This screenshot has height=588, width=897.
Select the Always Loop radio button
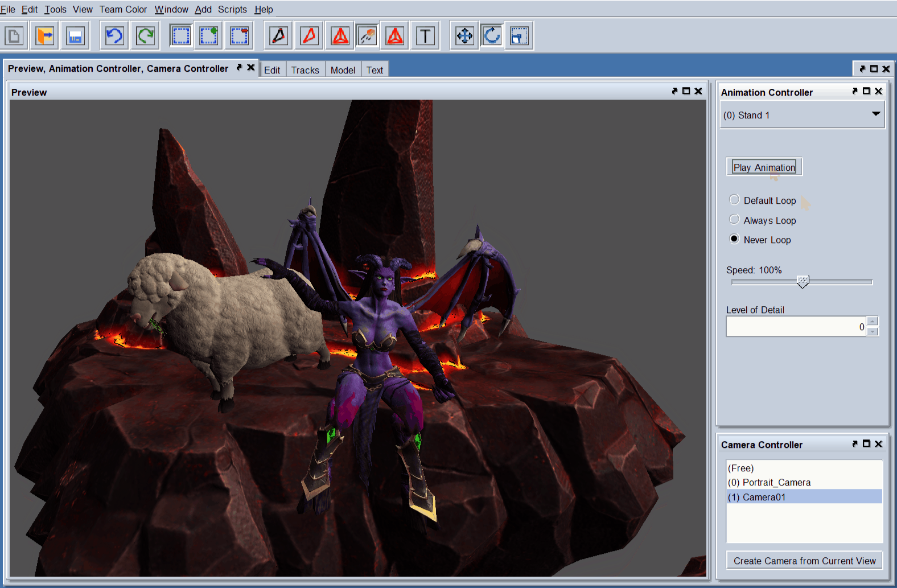pos(734,220)
